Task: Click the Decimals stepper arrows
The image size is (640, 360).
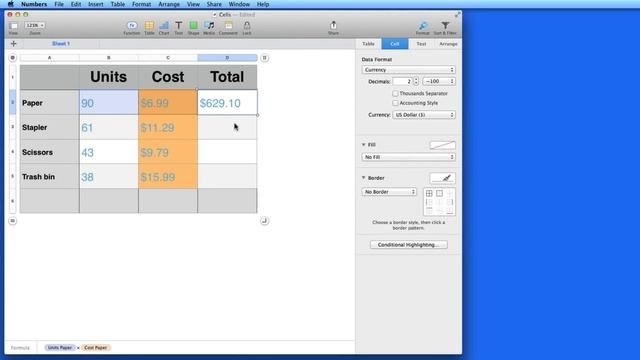Action: point(416,81)
